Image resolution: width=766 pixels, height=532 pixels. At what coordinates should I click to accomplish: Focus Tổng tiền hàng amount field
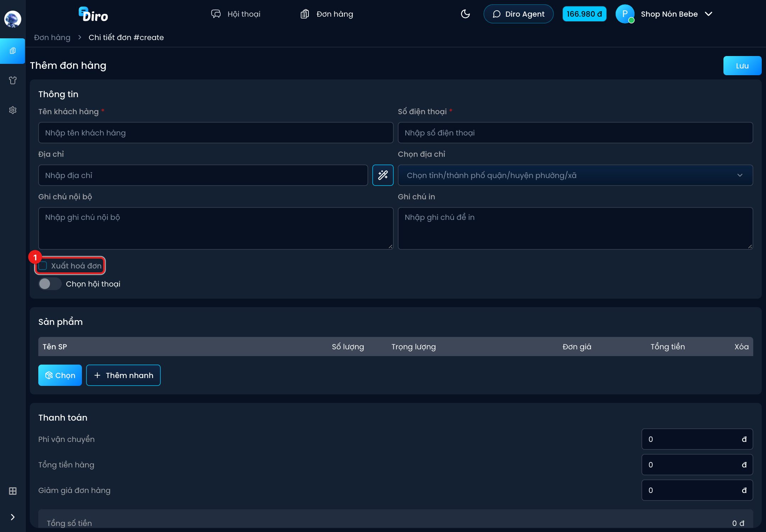(697, 465)
